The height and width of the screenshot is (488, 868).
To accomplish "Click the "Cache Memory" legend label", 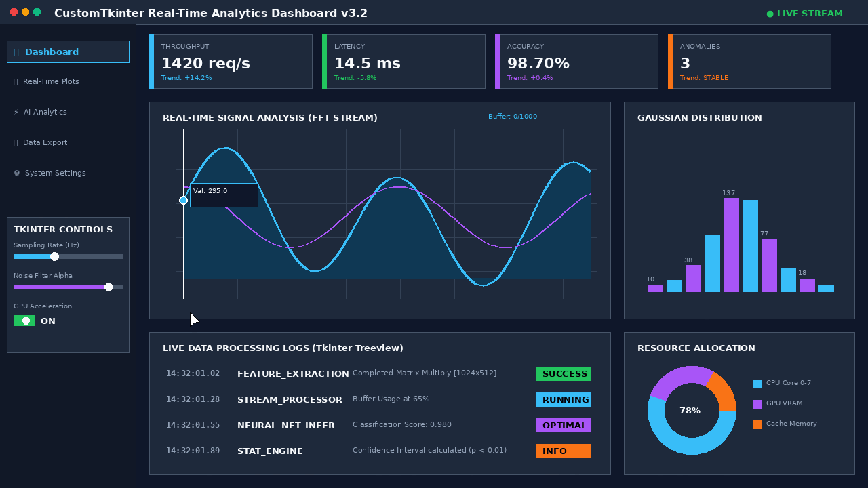I will tap(791, 424).
